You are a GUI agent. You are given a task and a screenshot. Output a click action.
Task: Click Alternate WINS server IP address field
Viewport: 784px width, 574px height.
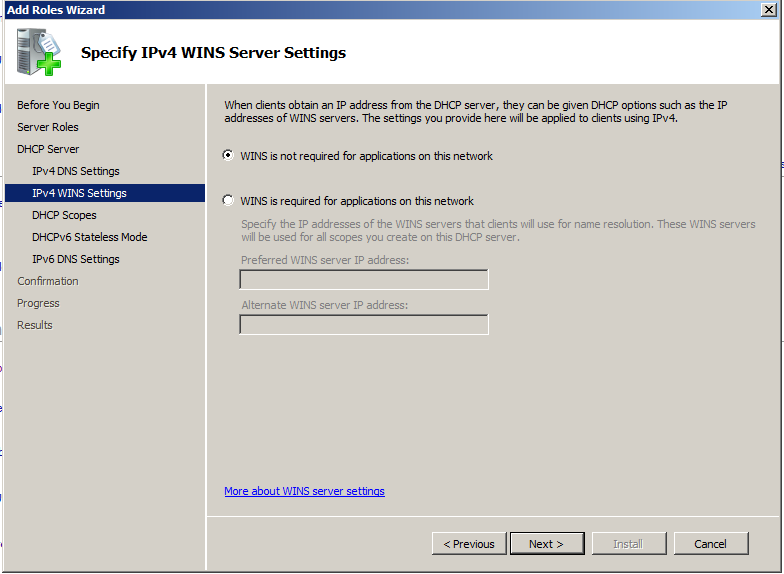364,324
